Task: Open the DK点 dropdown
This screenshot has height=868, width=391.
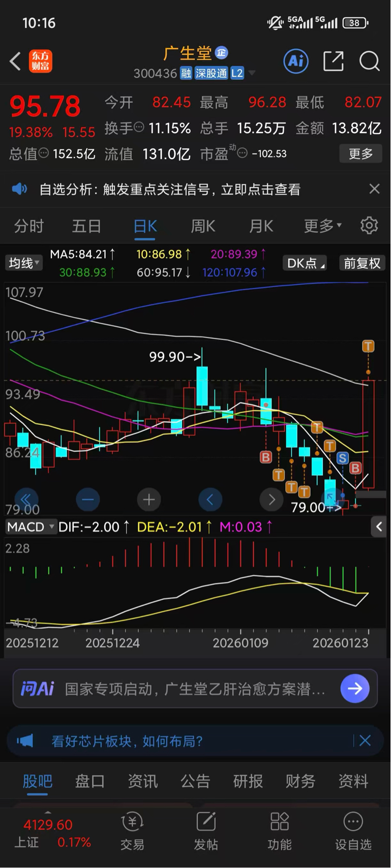Action: pos(305,263)
